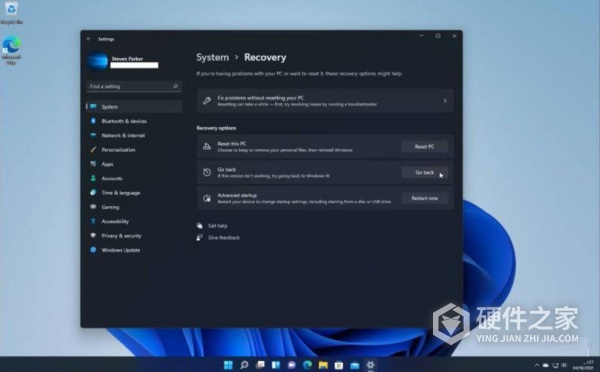Image resolution: width=600 pixels, height=372 pixels.
Task: Open the Mail app on the taskbar
Action: point(355,365)
